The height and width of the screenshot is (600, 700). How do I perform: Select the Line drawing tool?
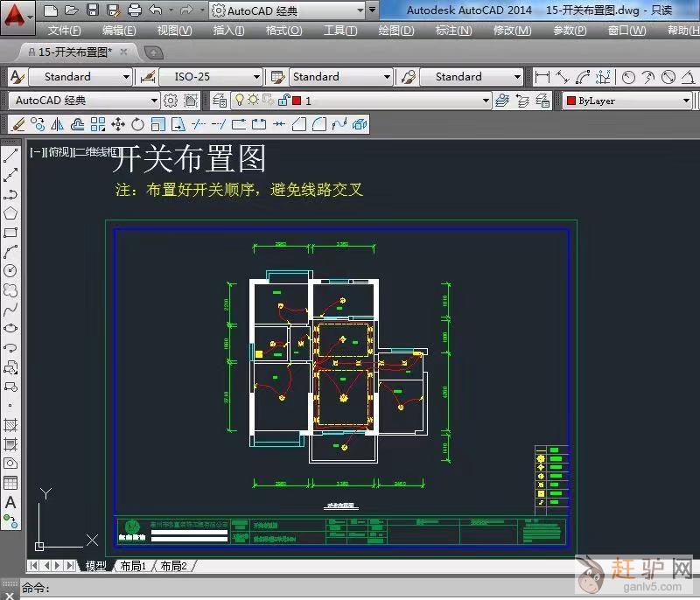tap(10, 157)
